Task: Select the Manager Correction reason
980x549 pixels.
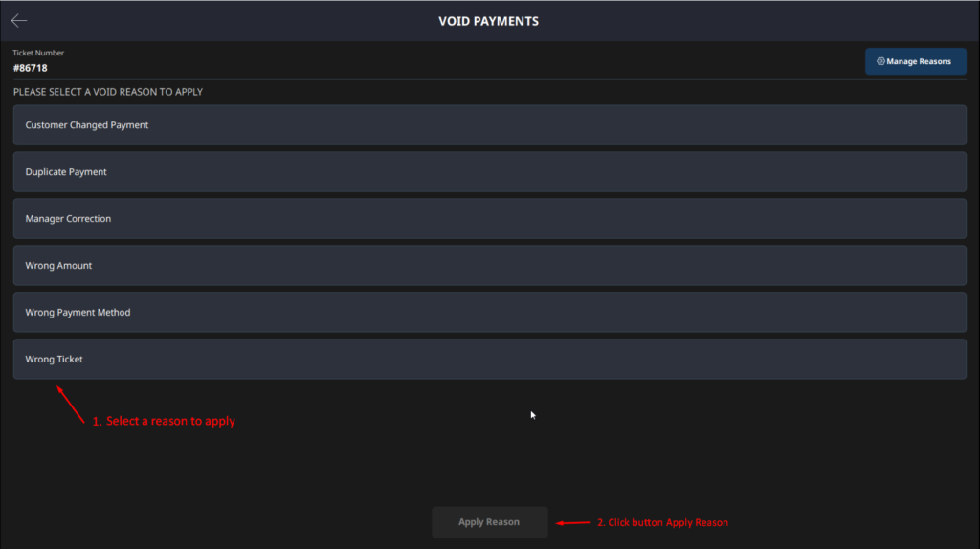Action: pos(489,219)
